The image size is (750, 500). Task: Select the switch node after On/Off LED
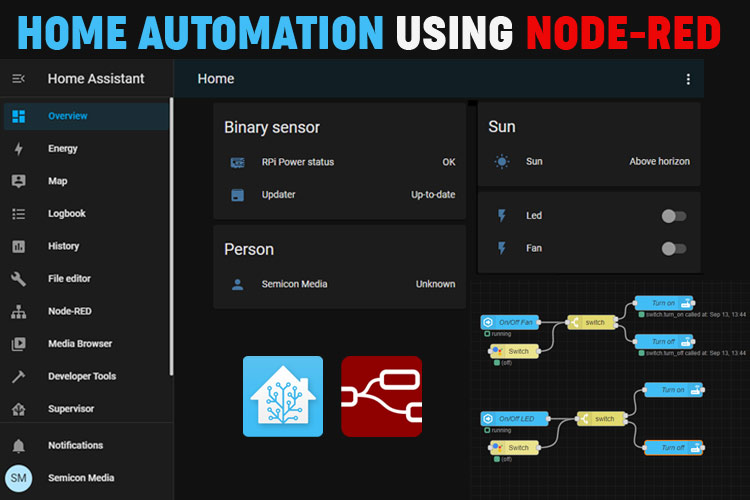[602, 419]
